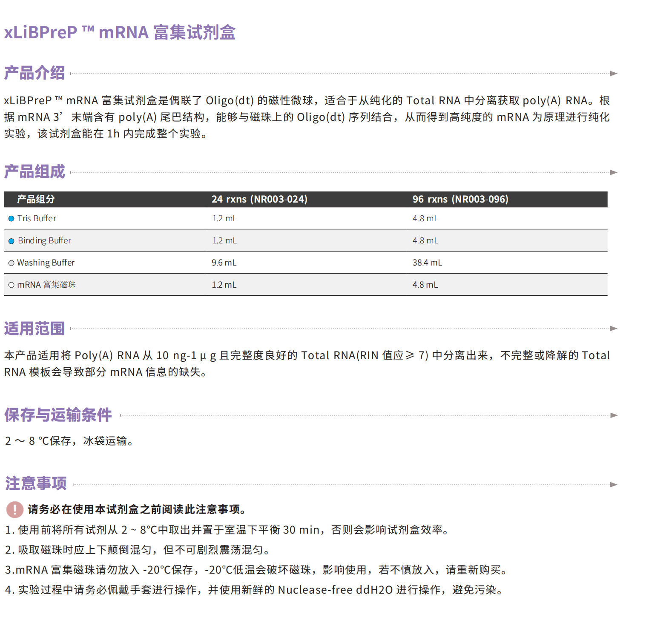Image resolution: width=672 pixels, height=620 pixels.
Task: Click the intro line beginning xLiBPreP mRNA 富集试剂盒是偶联了
Action: point(307,100)
